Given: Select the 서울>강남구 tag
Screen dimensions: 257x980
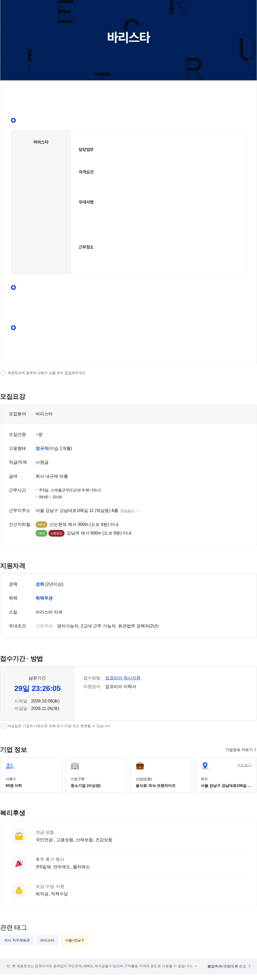Looking at the screenshot, I should (74, 940).
